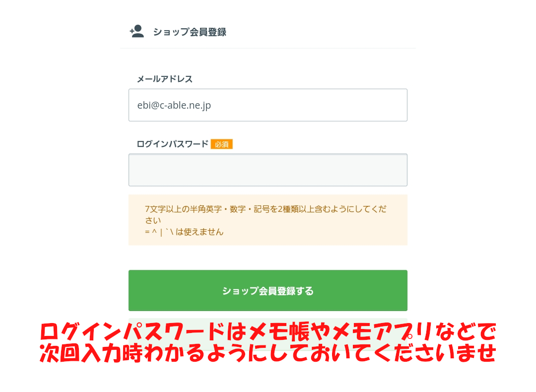
Task: Focus the empty login password field
Action: [x=268, y=170]
